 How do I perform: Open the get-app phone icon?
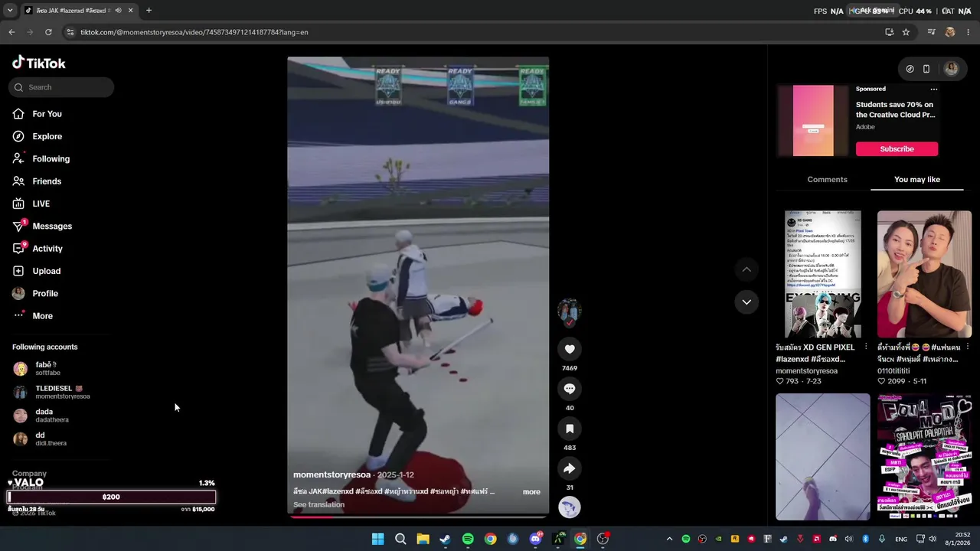click(x=926, y=69)
